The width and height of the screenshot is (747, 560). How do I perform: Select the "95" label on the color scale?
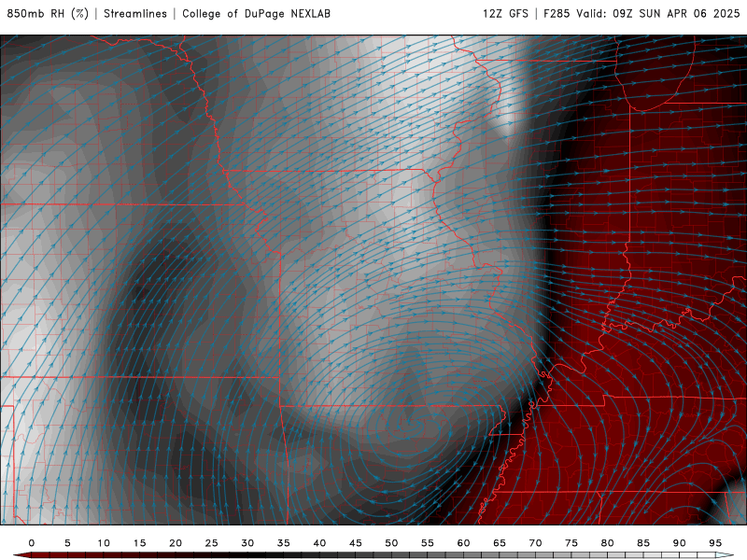click(715, 543)
